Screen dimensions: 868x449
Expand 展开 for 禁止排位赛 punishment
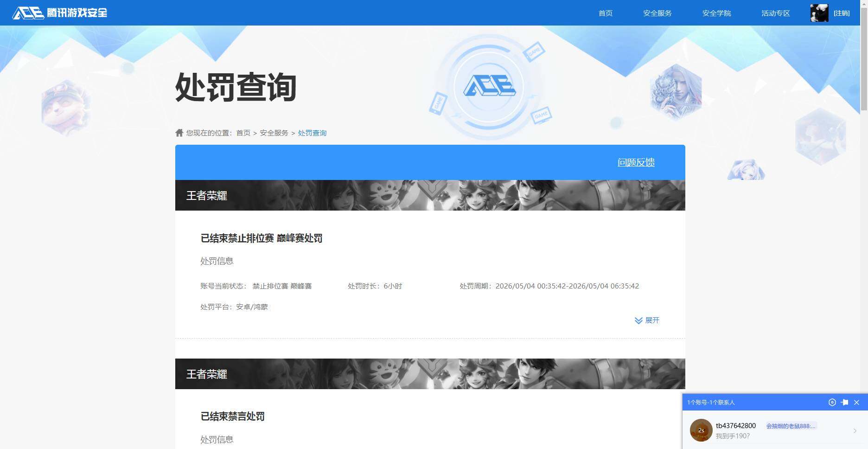point(647,321)
